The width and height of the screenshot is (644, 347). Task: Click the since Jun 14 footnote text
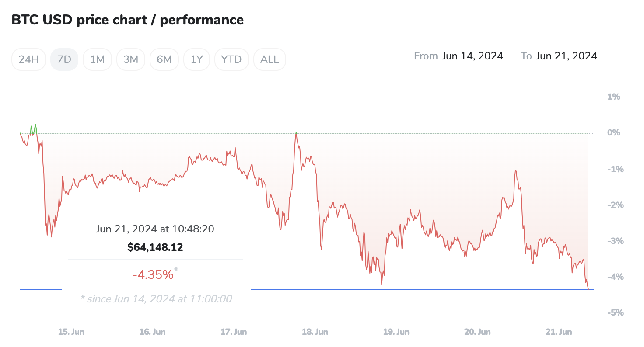(x=156, y=299)
